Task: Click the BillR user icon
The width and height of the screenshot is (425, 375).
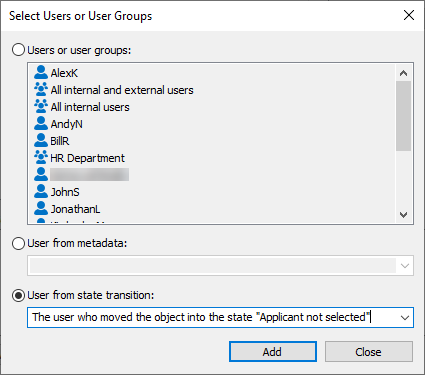Action: pos(41,140)
